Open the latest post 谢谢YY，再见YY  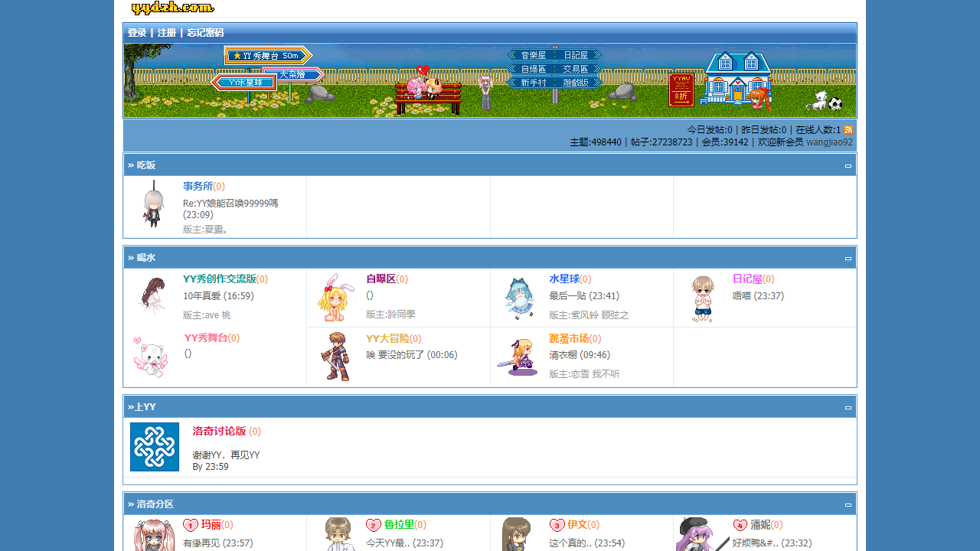click(x=226, y=455)
